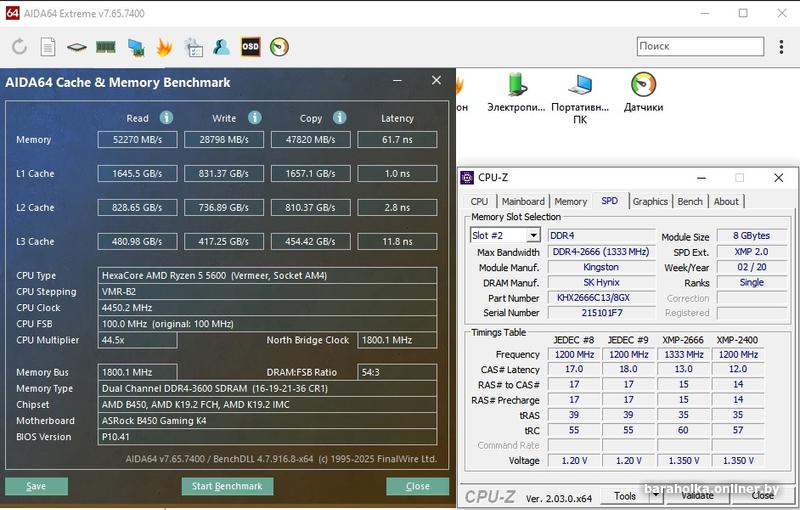Open the OSD panel icon
This screenshot has width=800, height=510.
pos(251,47)
